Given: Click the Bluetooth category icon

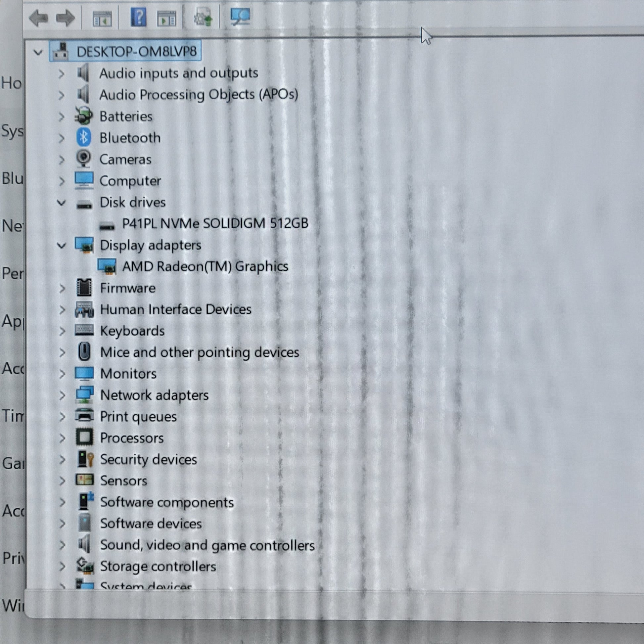Looking at the screenshot, I should click(x=84, y=138).
